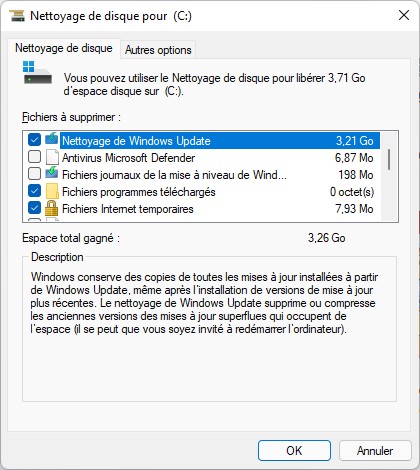The height and width of the screenshot is (470, 420).
Task: Click the upgrade log files item icon
Action: pyautogui.click(x=52, y=173)
